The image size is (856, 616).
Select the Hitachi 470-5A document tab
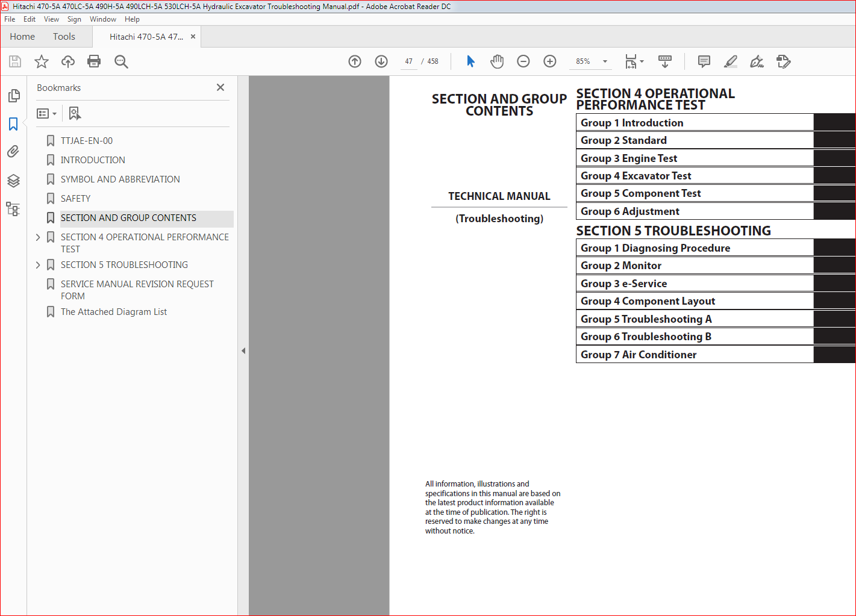point(146,37)
